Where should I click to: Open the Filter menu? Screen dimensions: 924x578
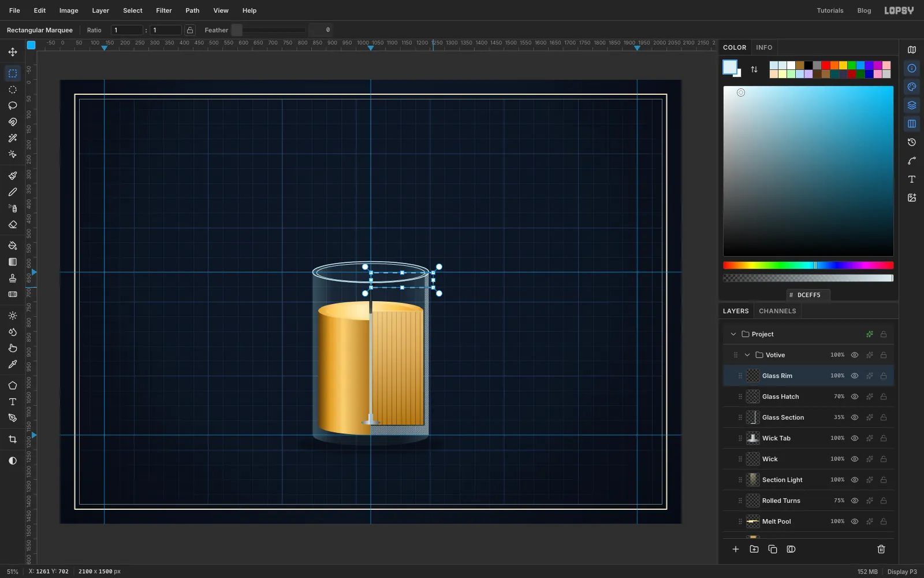tap(164, 10)
